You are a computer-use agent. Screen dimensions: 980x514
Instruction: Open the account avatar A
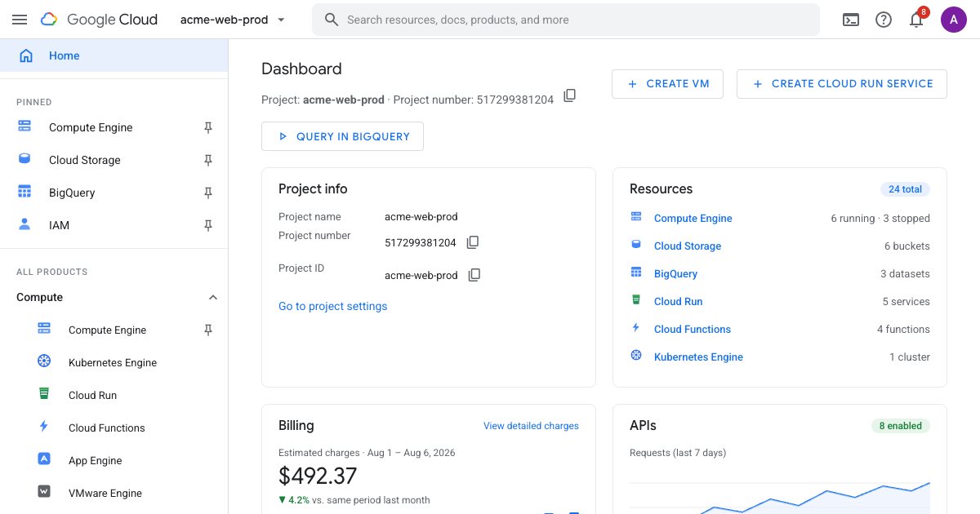coord(954,20)
